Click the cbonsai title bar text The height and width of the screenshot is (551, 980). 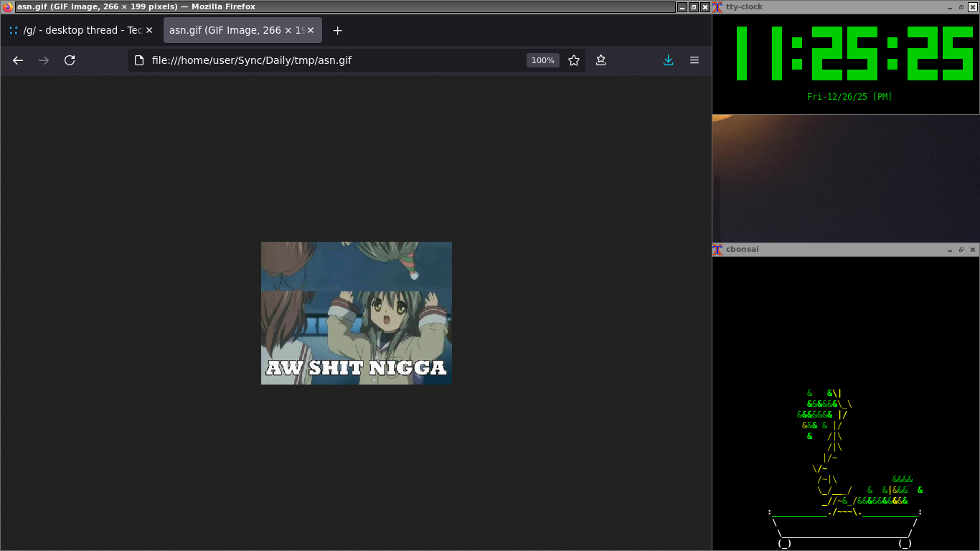click(742, 250)
